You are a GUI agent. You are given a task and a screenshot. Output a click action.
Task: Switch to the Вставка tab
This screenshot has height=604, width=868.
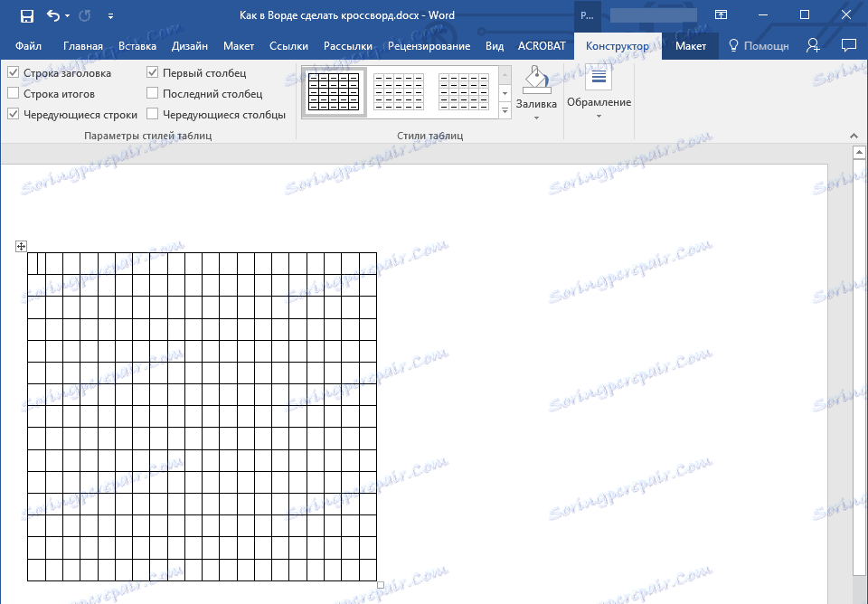point(137,46)
